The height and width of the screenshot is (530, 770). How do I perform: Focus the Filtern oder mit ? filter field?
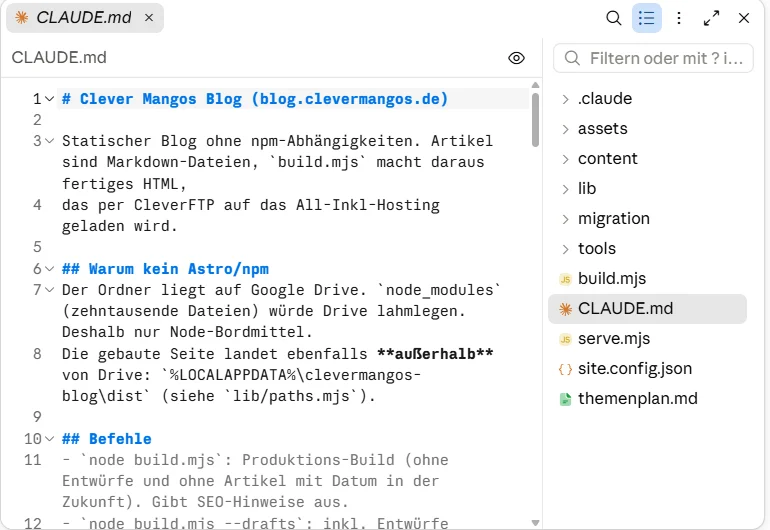pos(653,58)
